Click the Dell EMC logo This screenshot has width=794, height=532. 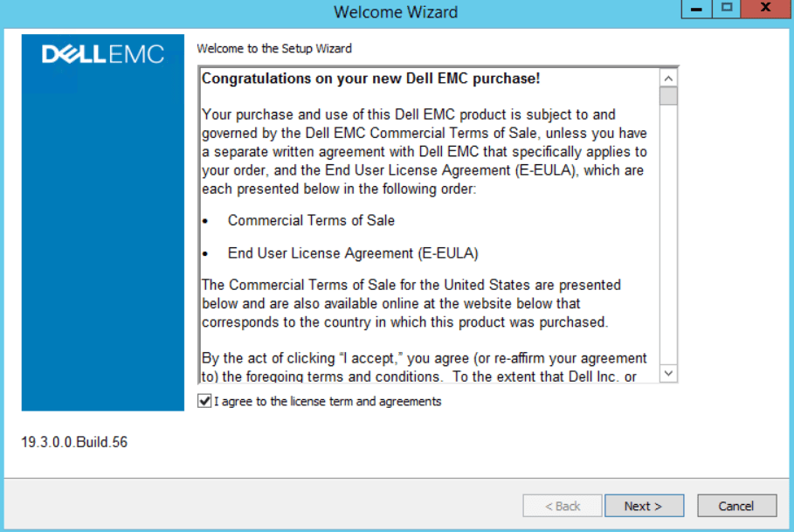(x=103, y=55)
